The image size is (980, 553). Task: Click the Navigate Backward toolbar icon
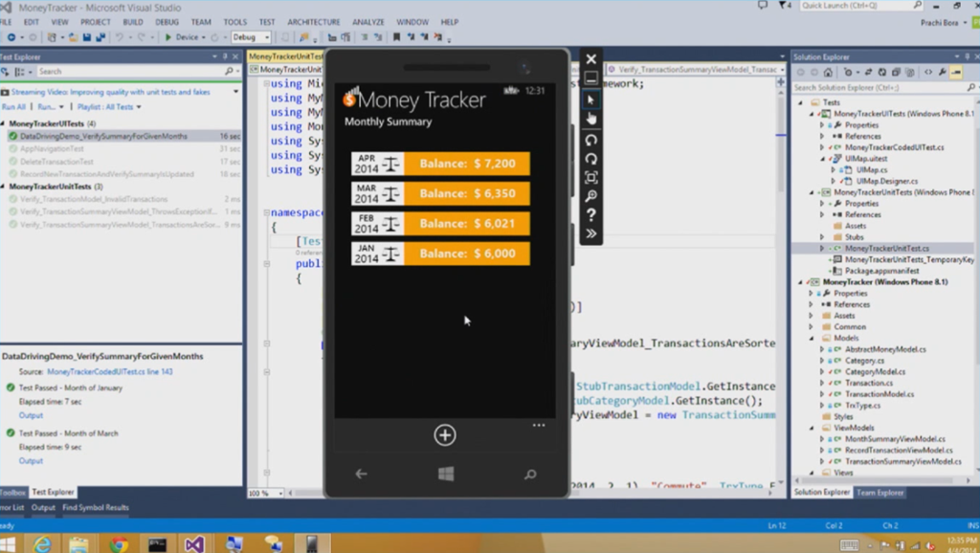(11, 37)
